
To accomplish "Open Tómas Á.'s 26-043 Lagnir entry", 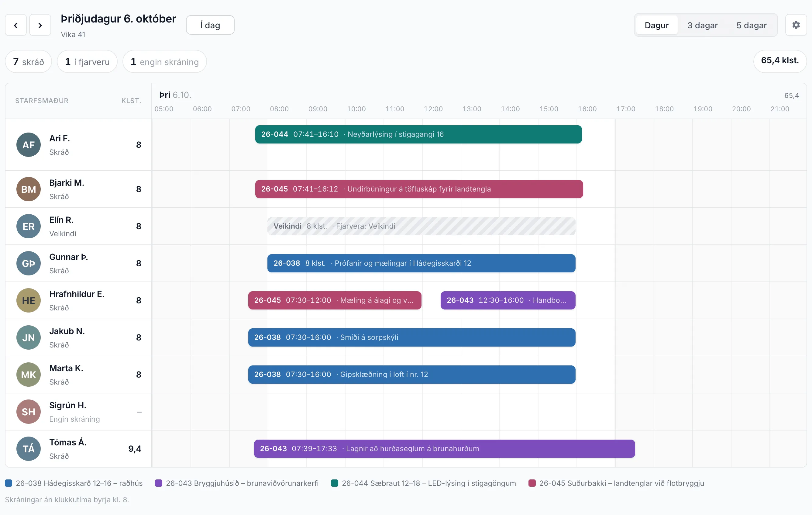I will click(x=444, y=449).
